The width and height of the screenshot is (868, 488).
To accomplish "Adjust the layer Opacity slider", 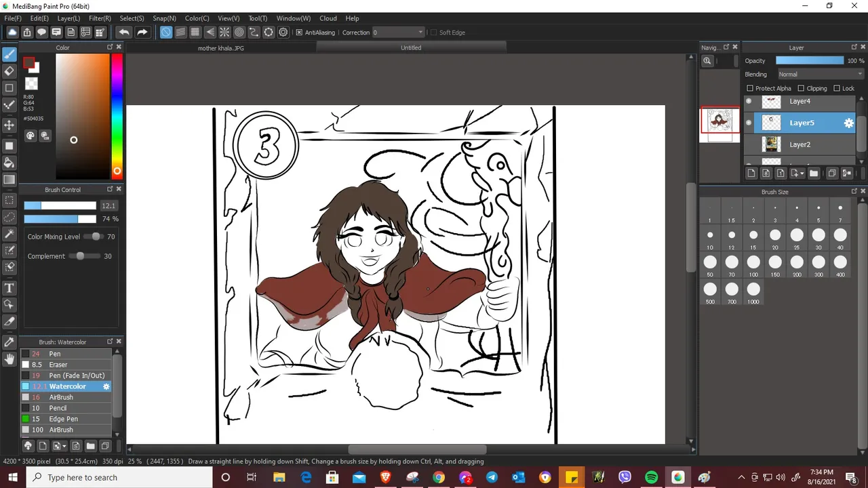I will [810, 60].
